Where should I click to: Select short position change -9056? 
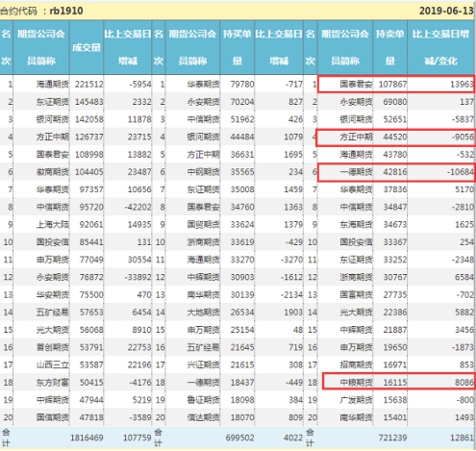click(x=463, y=137)
